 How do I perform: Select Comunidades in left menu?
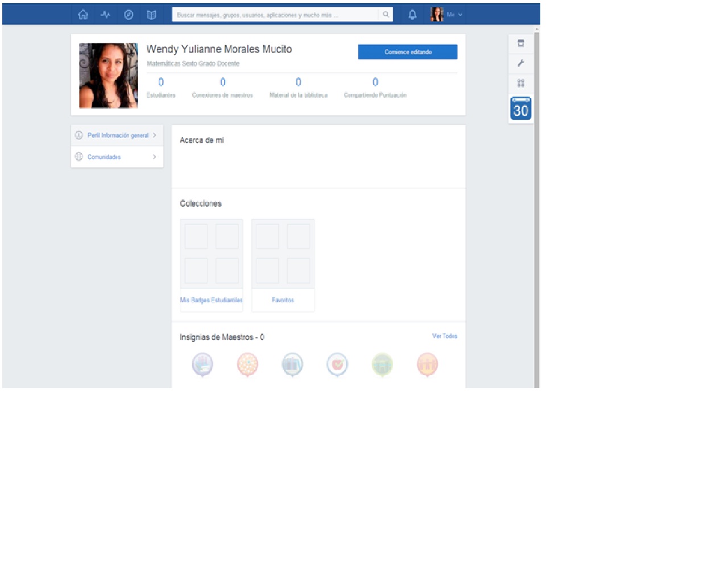tap(104, 157)
